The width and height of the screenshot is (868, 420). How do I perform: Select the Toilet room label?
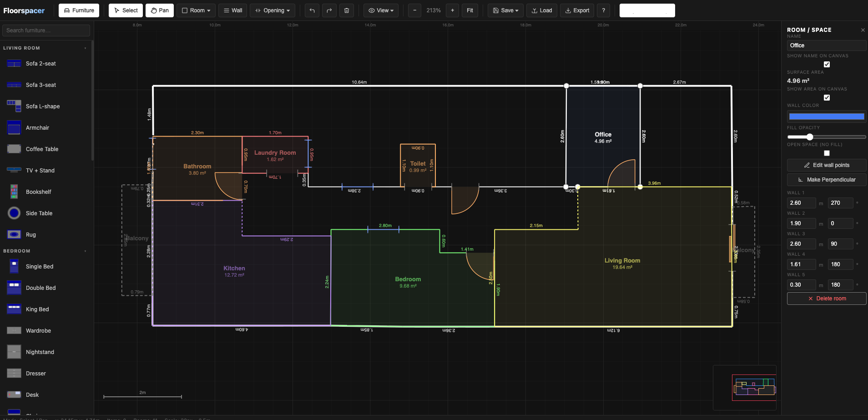point(418,164)
